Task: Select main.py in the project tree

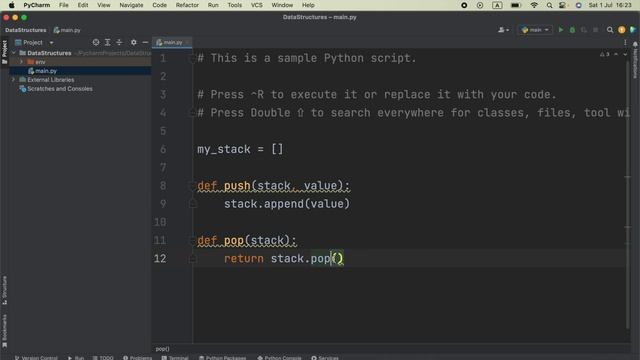Action: [x=80, y=71]
